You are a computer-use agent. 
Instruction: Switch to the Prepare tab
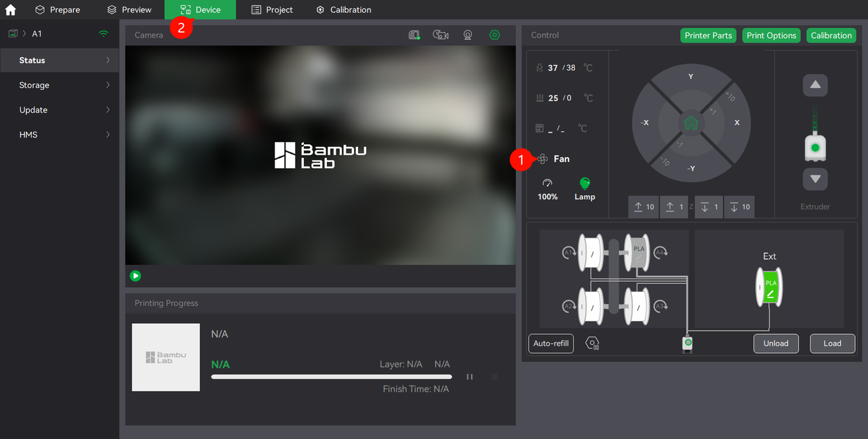[x=58, y=9]
